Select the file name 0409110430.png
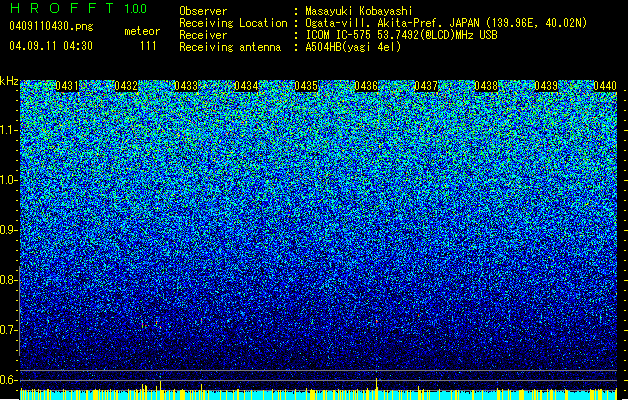This screenshot has width=629, height=400. (51, 27)
